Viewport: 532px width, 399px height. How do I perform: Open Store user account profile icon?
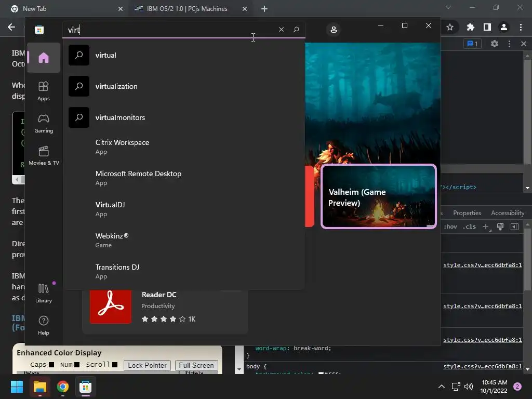pyautogui.click(x=334, y=30)
